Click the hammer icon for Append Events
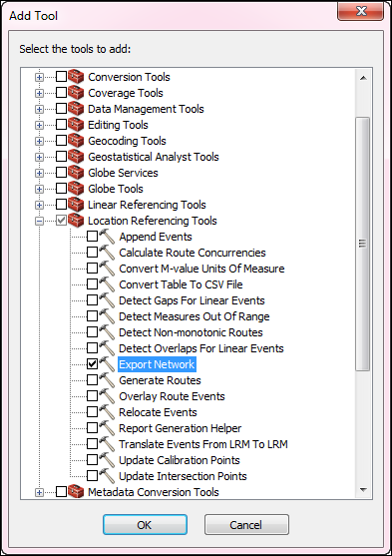This screenshot has height=556, width=392. [x=107, y=237]
